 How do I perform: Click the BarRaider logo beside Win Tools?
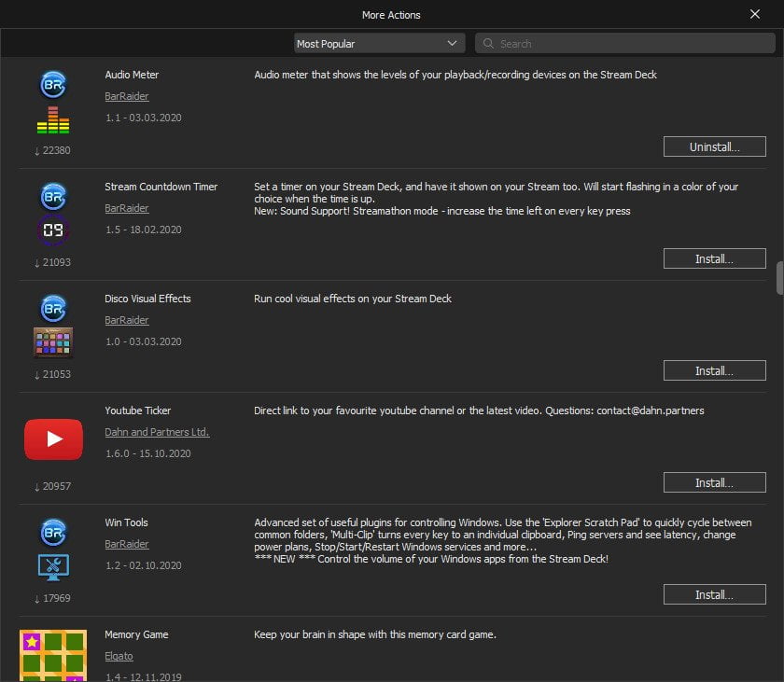(53, 533)
